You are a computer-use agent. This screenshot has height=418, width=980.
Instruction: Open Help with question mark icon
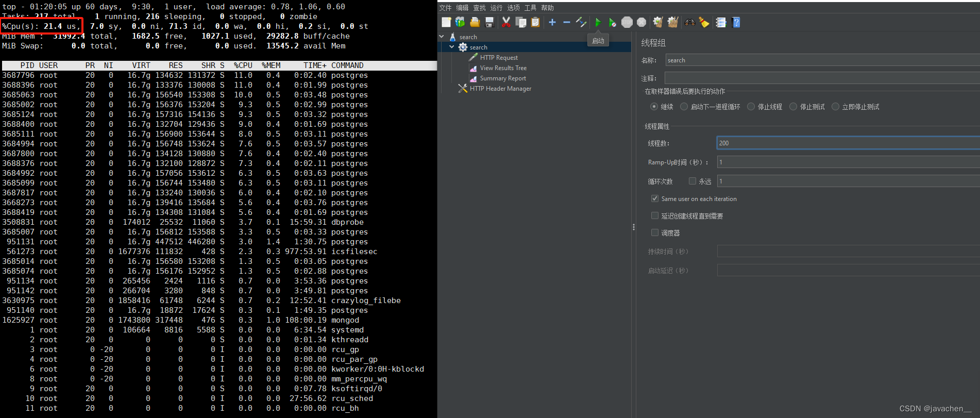pyautogui.click(x=736, y=22)
